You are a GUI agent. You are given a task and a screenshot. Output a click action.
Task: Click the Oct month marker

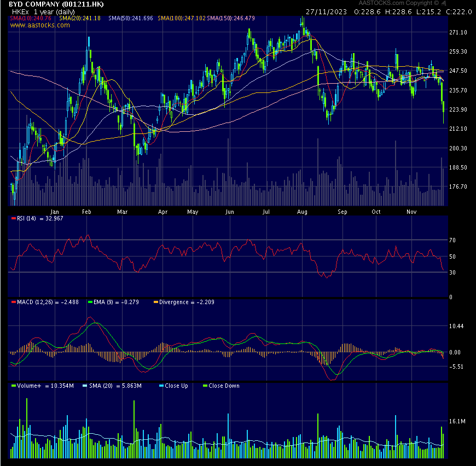click(376, 212)
